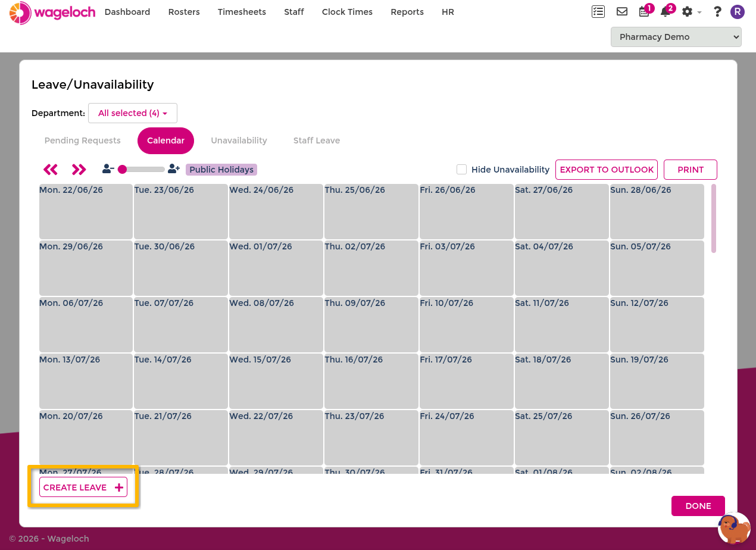Open the Pharmacy Demo location dropdown
The height and width of the screenshot is (550, 756).
[676, 37]
